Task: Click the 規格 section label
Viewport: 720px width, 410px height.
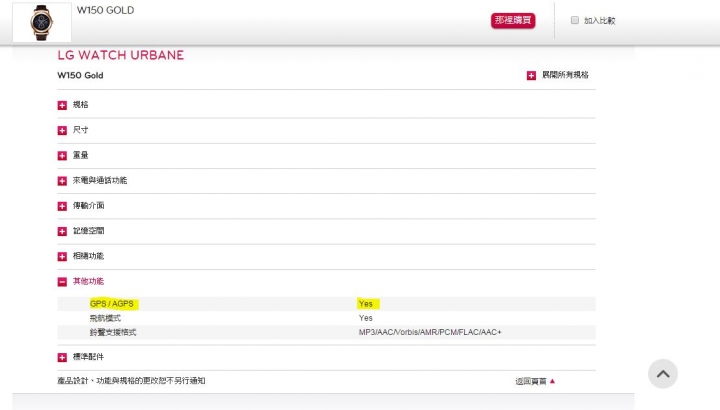Action: [x=80, y=105]
